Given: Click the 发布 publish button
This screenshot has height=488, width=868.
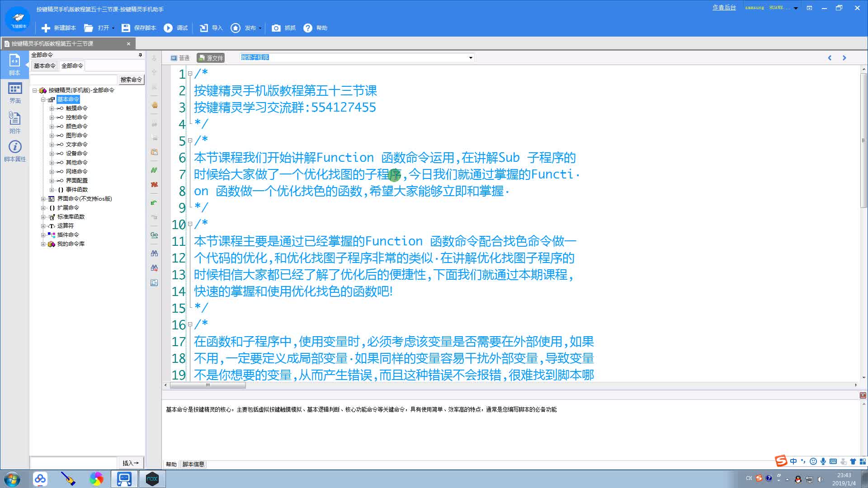Looking at the screenshot, I should pos(244,28).
